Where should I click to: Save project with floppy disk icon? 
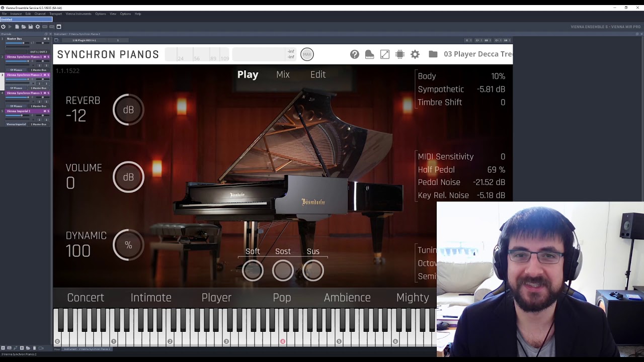pyautogui.click(x=31, y=27)
